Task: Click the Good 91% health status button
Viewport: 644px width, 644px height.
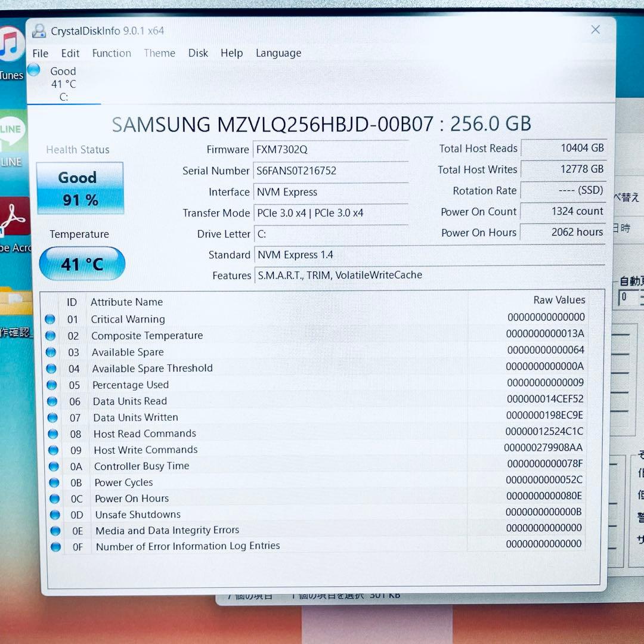Action: click(79, 188)
